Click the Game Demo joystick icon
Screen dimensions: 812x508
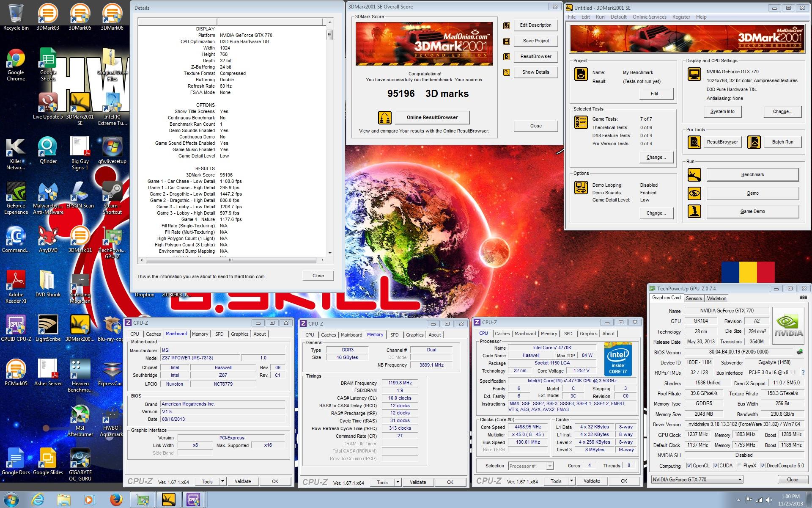[694, 211]
